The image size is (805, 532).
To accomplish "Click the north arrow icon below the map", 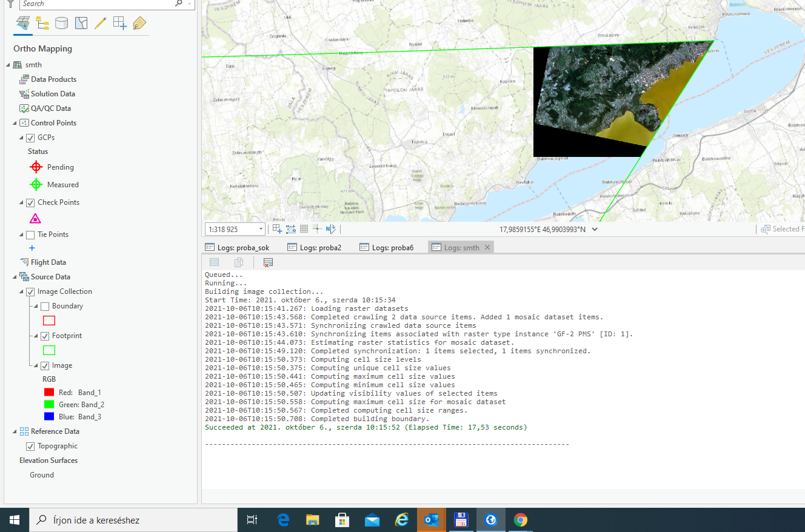I will pyautogui.click(x=330, y=229).
